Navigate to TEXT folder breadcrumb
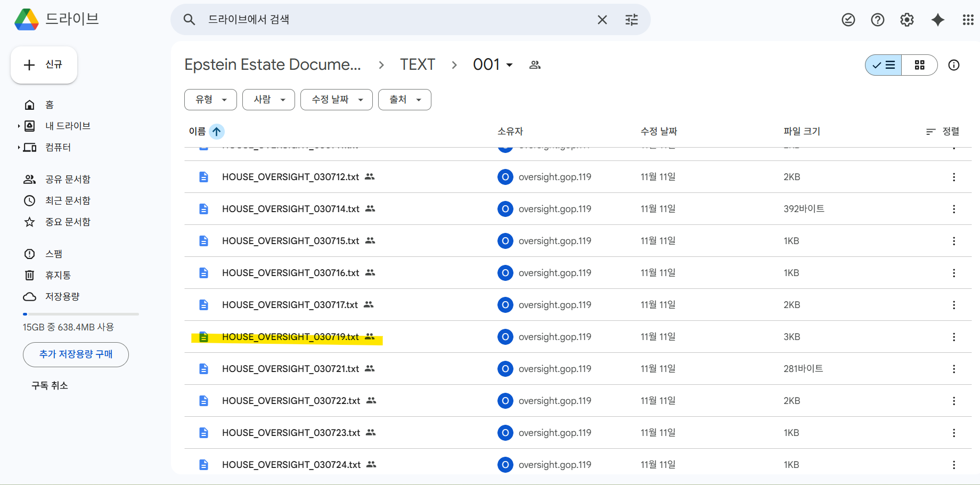980x485 pixels. point(418,64)
